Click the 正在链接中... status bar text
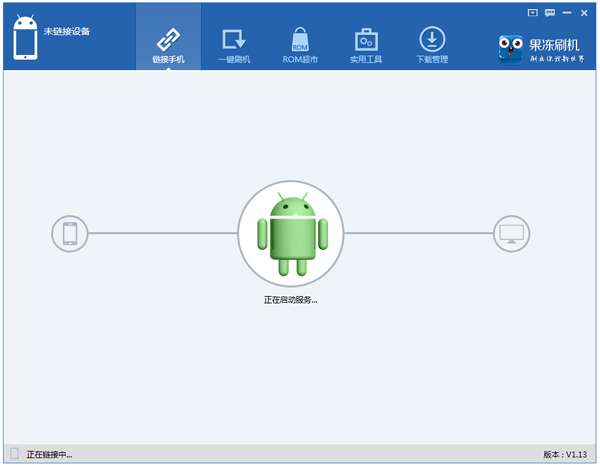Viewport: 600px width, 467px height. click(49, 454)
